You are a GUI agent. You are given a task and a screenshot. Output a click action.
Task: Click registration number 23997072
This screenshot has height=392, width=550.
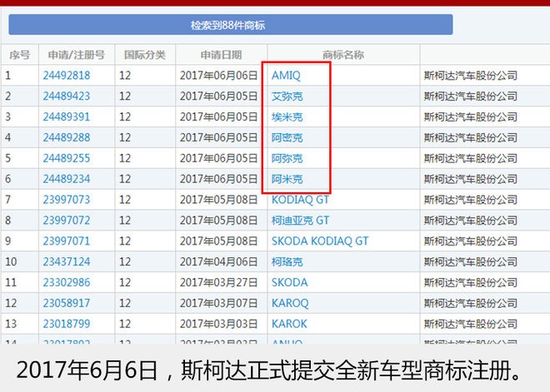click(67, 221)
